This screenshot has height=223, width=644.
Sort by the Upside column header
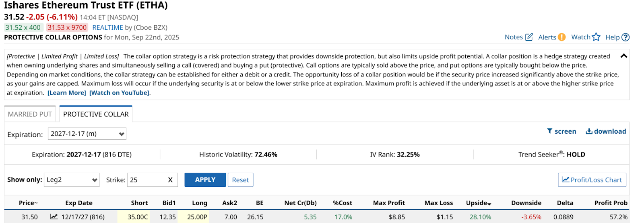pos(478,203)
